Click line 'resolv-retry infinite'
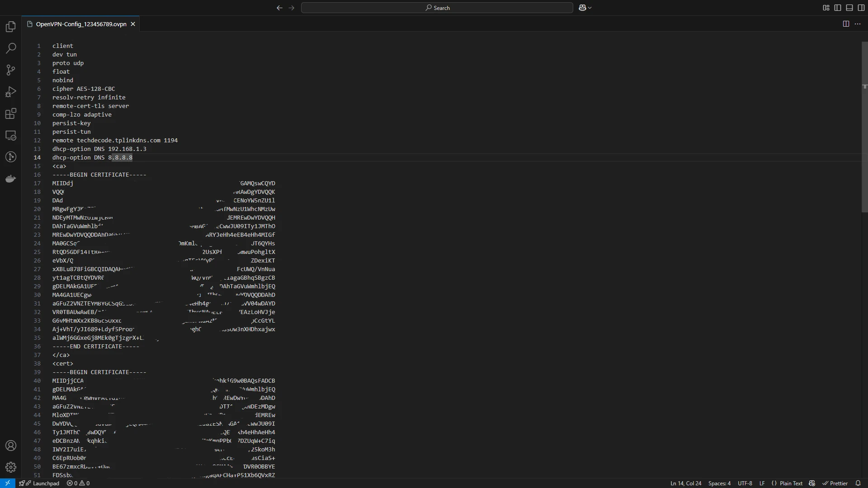This screenshot has height=488, width=868. tap(89, 98)
